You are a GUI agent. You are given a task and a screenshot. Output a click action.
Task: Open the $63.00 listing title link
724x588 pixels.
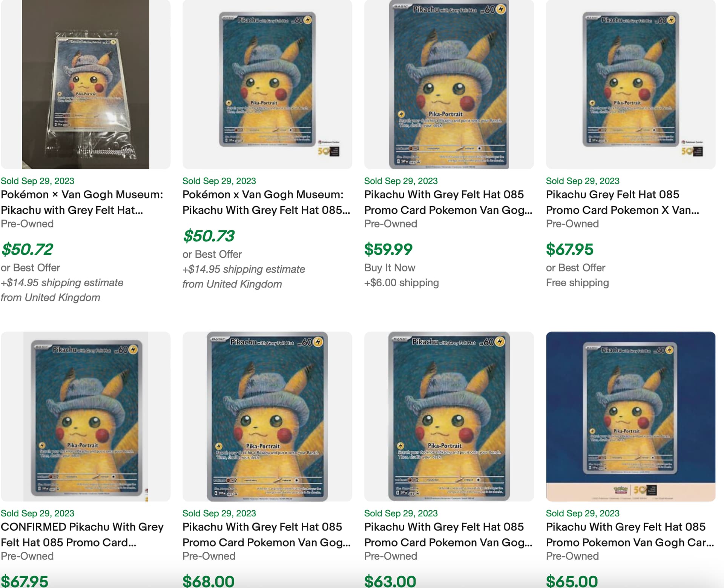(448, 534)
